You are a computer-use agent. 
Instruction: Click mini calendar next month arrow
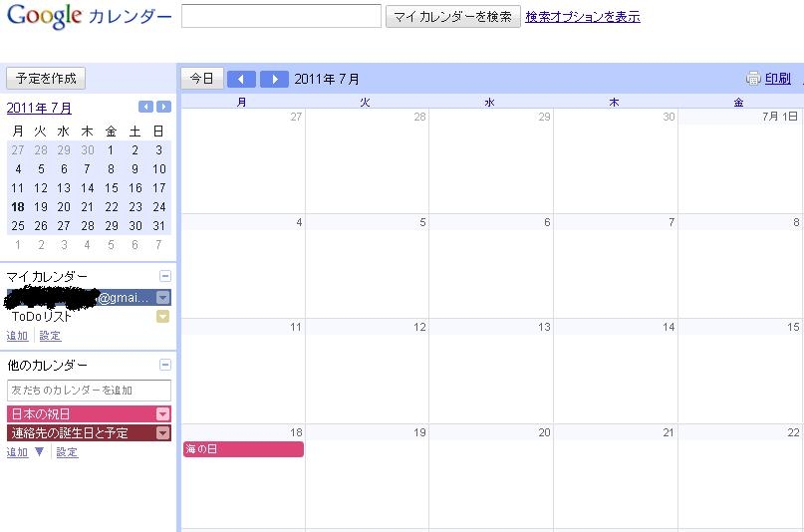pyautogui.click(x=163, y=107)
